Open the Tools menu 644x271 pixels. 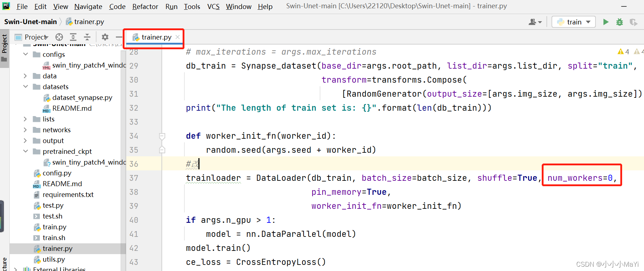click(x=192, y=6)
